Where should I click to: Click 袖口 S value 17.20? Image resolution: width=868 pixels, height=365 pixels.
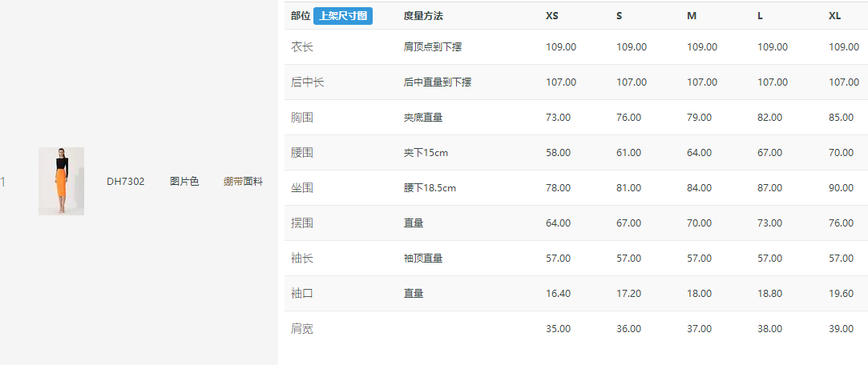point(629,294)
